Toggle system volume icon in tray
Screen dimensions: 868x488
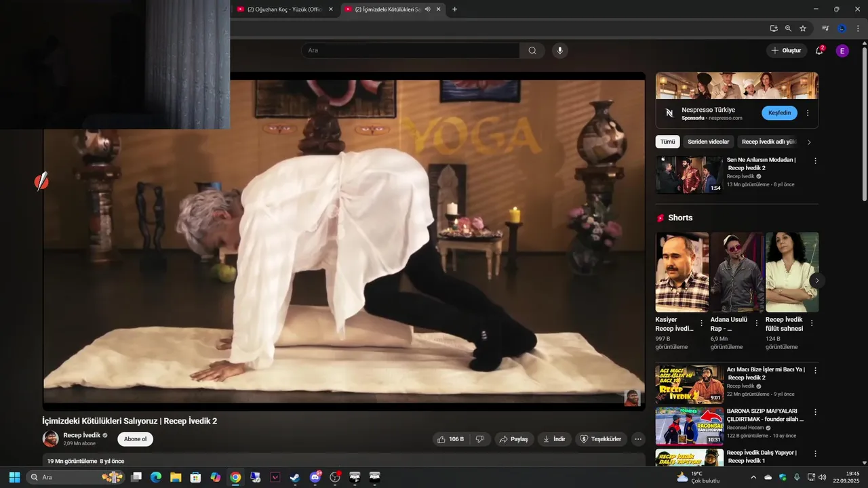point(823,477)
